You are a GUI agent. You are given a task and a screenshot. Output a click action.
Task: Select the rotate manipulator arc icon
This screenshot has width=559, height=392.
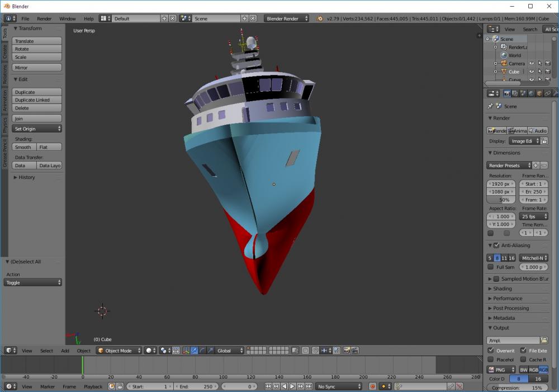pyautogui.click(x=202, y=351)
